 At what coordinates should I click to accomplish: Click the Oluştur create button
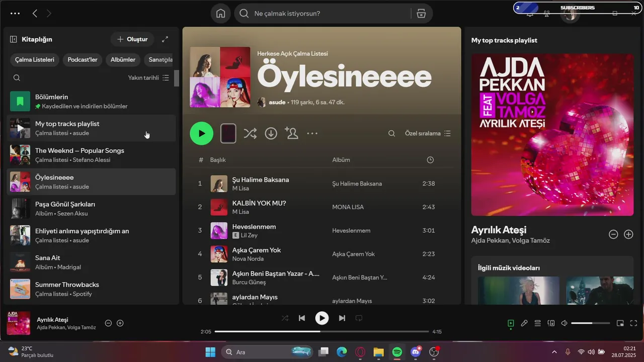click(132, 39)
